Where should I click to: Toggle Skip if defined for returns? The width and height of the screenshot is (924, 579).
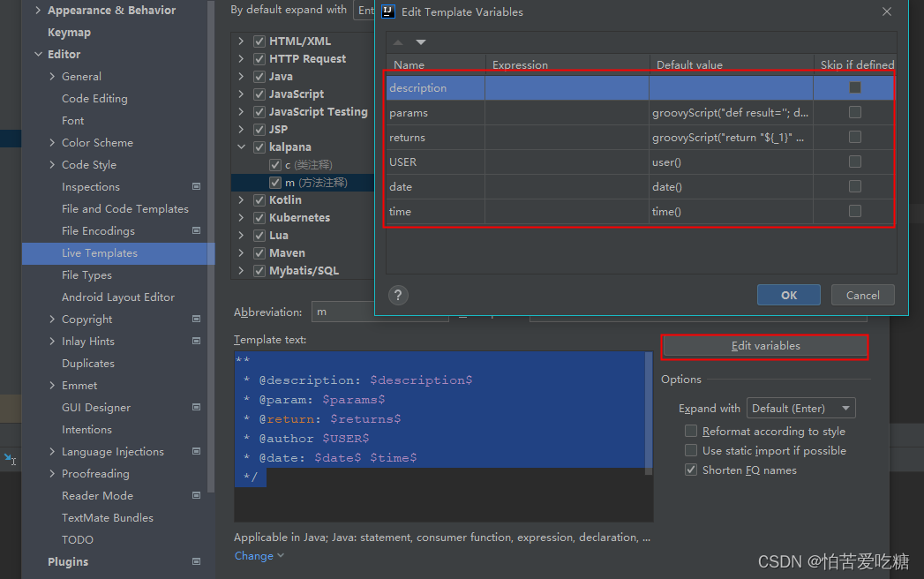[855, 137]
